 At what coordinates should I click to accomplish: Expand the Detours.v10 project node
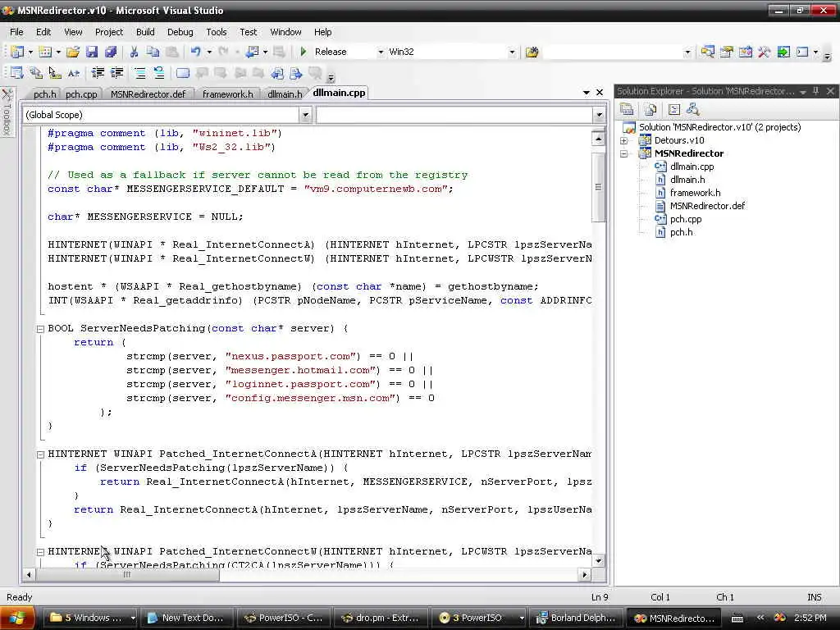coord(623,140)
